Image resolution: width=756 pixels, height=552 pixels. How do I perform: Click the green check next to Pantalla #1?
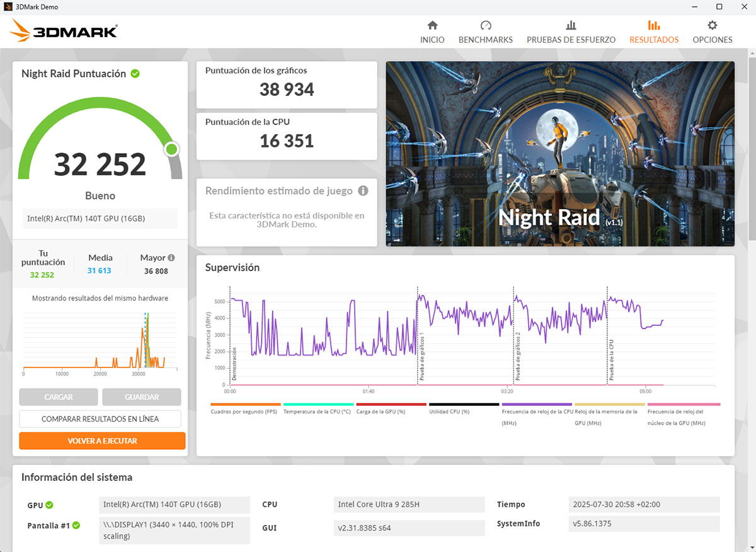click(76, 525)
